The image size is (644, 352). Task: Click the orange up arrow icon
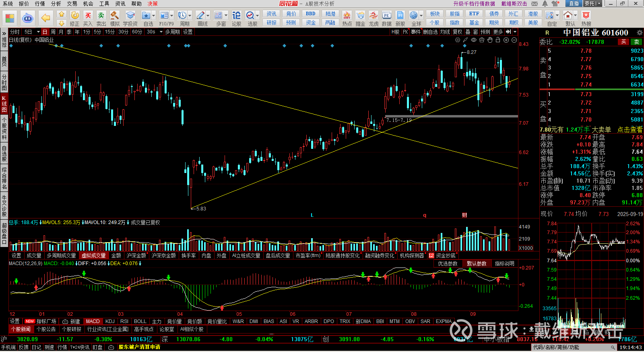62,14
